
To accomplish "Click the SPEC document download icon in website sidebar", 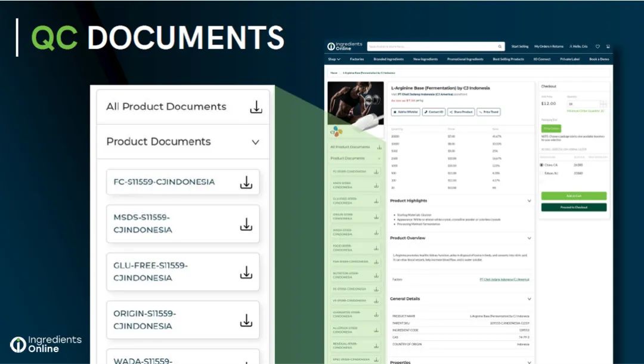I will (x=376, y=359).
